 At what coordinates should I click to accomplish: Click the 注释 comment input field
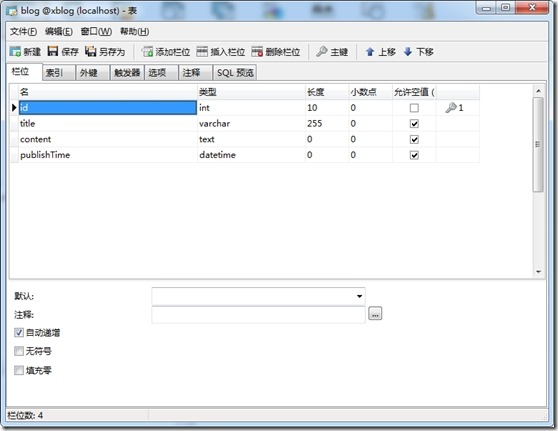pyautogui.click(x=258, y=315)
